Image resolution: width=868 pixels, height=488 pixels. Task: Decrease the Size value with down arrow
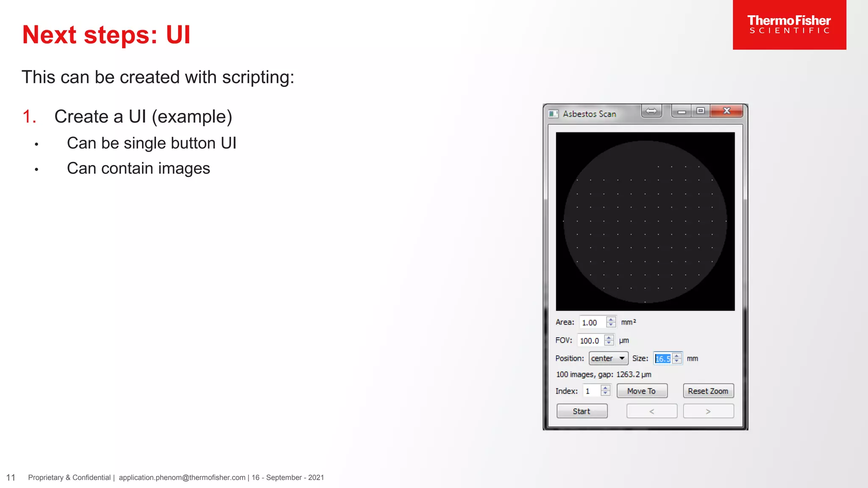tap(677, 361)
